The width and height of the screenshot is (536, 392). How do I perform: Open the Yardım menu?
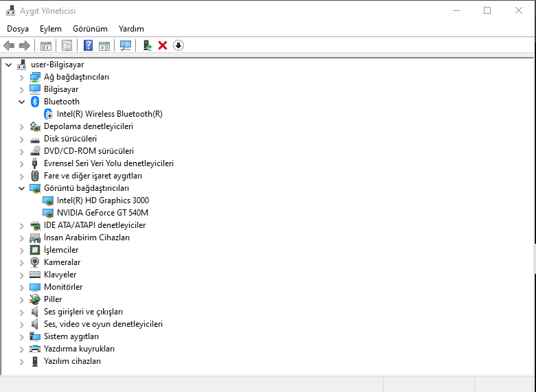tap(131, 29)
